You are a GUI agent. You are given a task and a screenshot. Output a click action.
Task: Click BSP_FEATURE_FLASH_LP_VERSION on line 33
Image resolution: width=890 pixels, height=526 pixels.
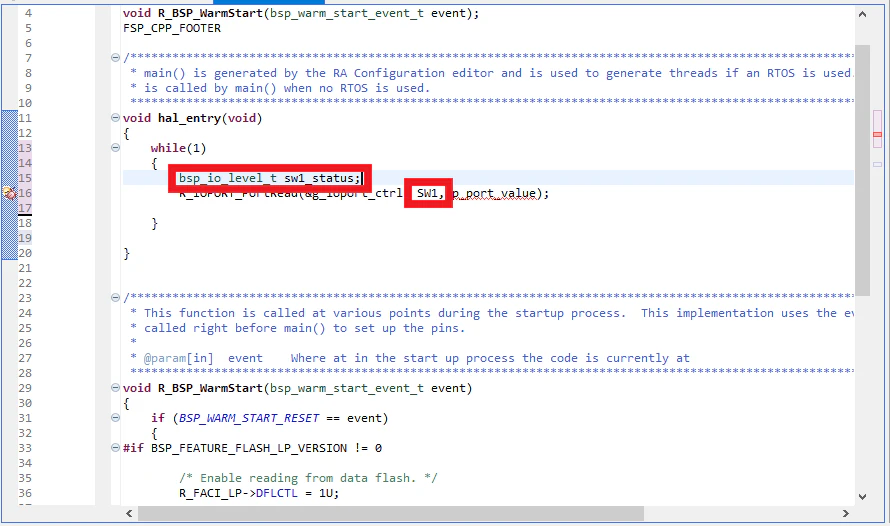point(249,448)
